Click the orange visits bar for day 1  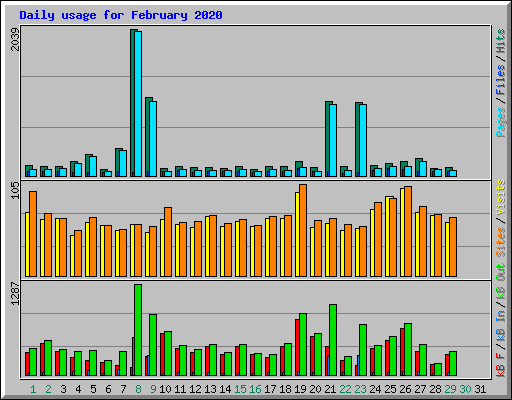(33, 234)
